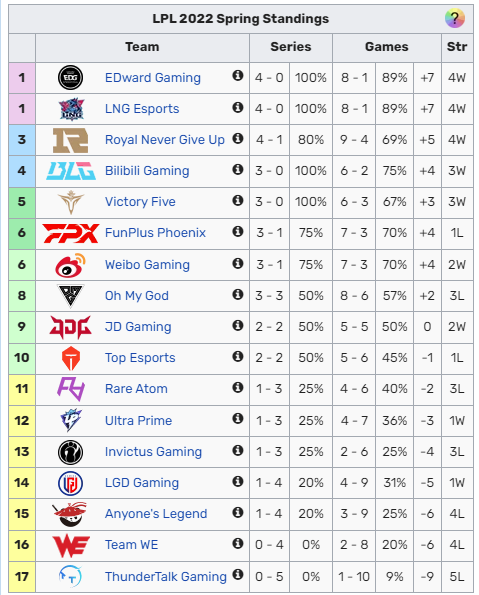The width and height of the screenshot is (479, 595).
Task: Click the info icon next to EDward Gaming
Action: pos(238,76)
